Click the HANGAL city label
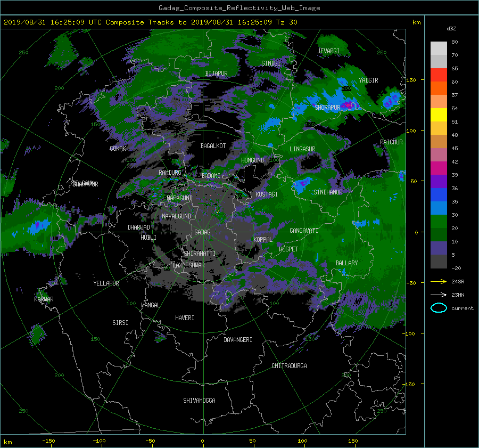479x448 pixels. [x=150, y=305]
